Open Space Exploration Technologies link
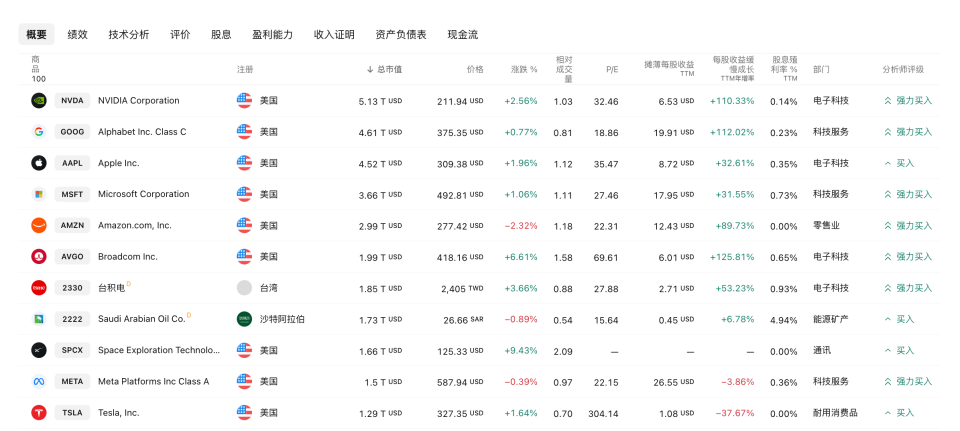 [x=159, y=350]
